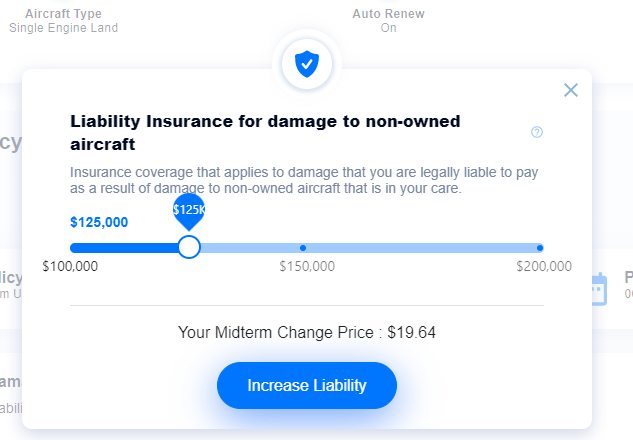Close the liability insurance dialog
The height and width of the screenshot is (440, 633).
[571, 90]
